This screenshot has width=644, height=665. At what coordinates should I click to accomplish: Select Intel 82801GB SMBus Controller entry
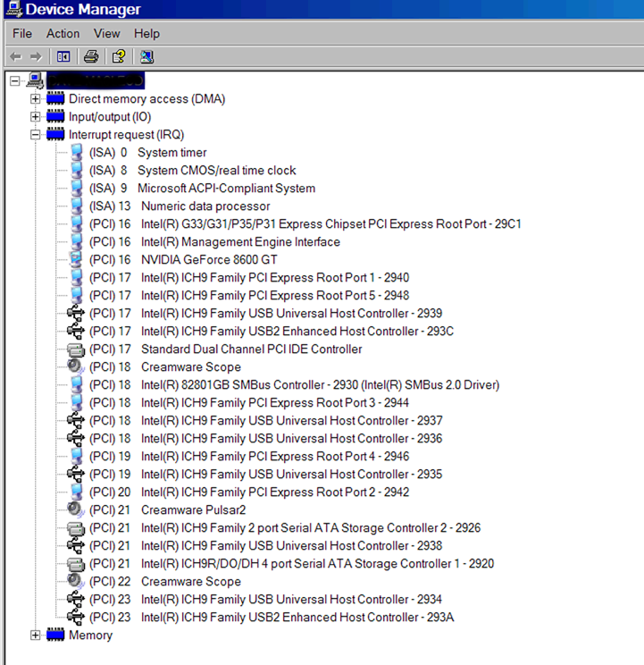coord(294,384)
